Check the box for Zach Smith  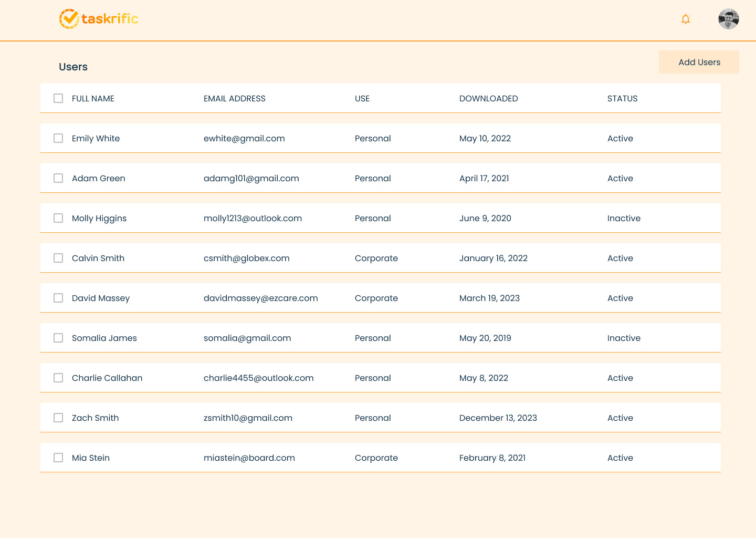(x=58, y=418)
